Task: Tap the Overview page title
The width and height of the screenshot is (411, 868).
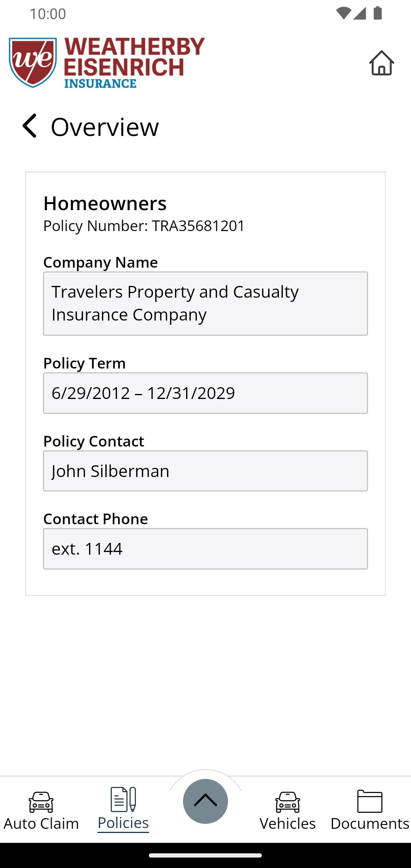Action: coord(105,127)
